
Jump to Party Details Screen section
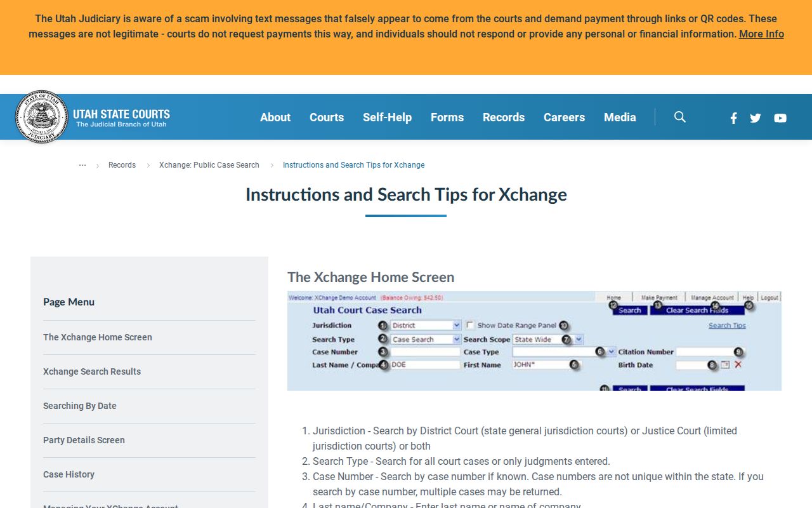[x=84, y=440]
